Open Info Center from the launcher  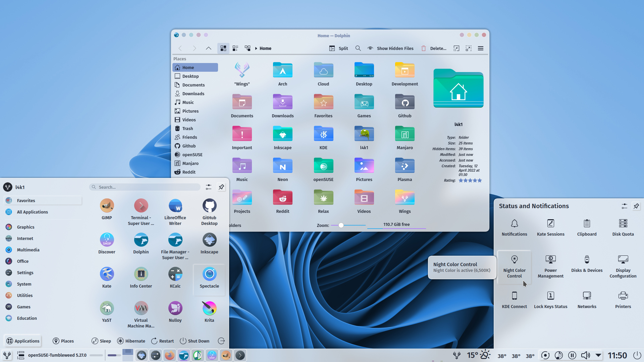coord(141,278)
